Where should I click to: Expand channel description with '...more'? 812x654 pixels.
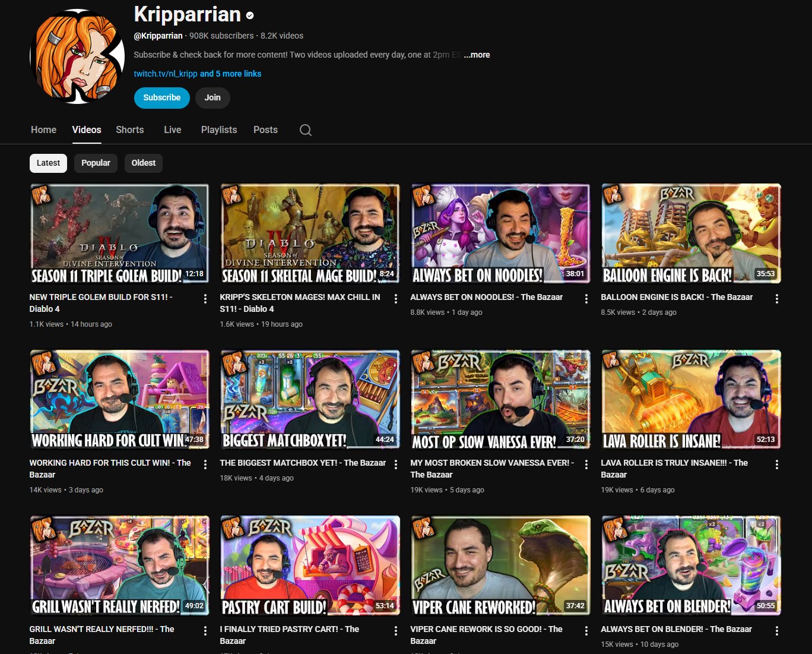tap(477, 55)
